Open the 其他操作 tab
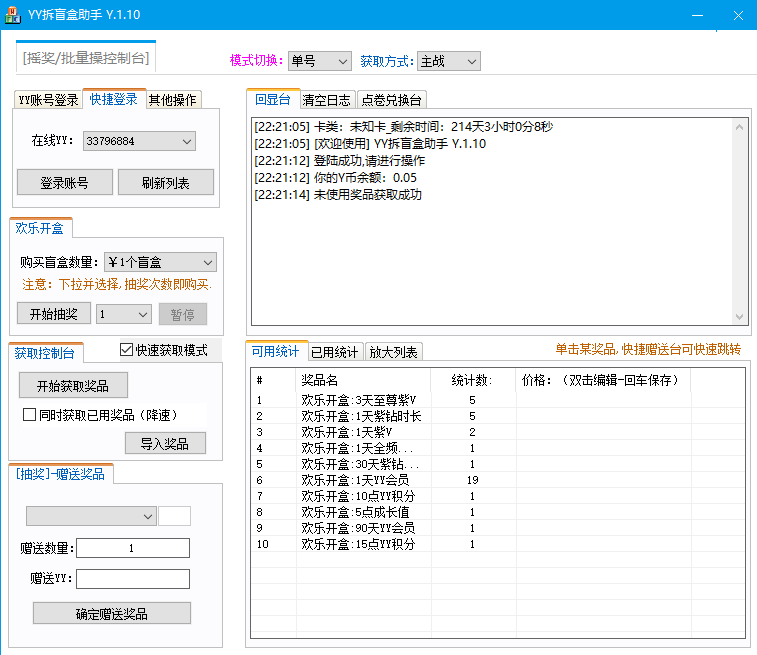Screen dimensions: 757x655 [x=173, y=100]
